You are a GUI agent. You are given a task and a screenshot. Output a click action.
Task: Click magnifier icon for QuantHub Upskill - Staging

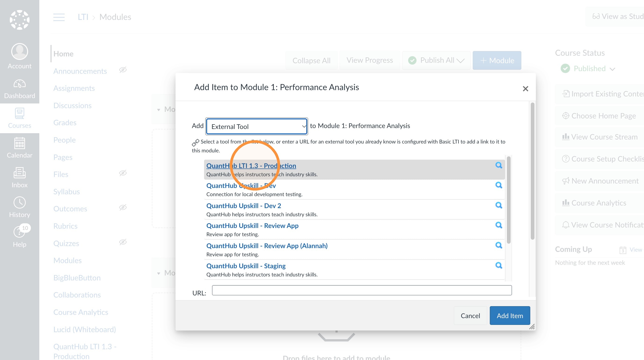point(499,265)
